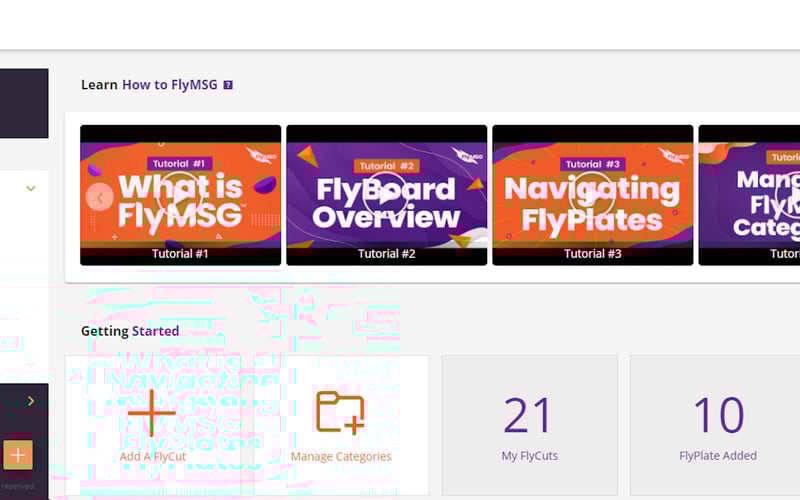Play Tutorial #1 What is FlyMSG video
The height and width of the screenshot is (500, 800).
[x=180, y=195]
